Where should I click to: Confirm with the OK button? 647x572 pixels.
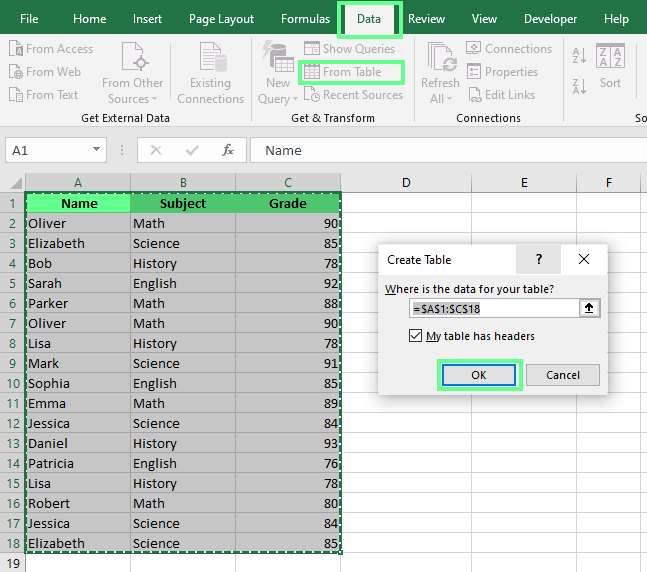480,375
